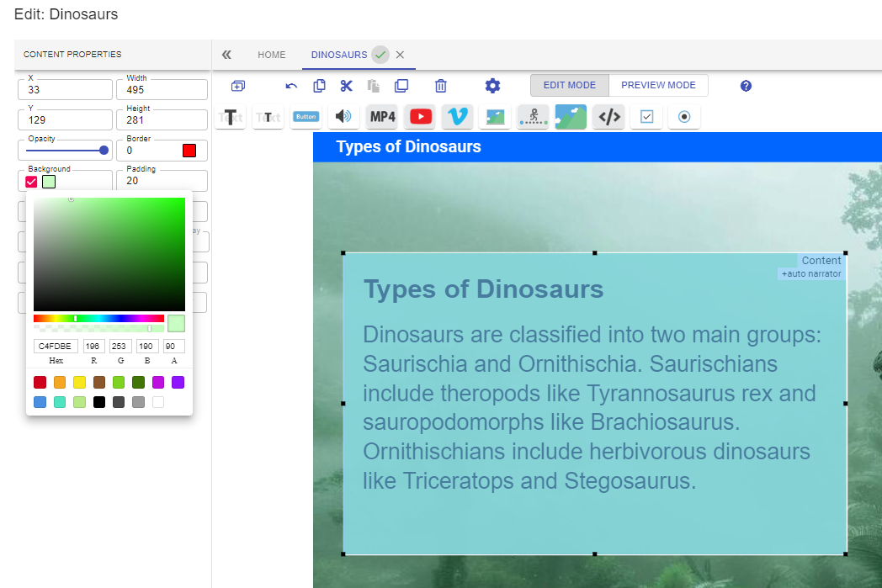Click the trash delete icon
This screenshot has width=882, height=588.
[x=441, y=86]
